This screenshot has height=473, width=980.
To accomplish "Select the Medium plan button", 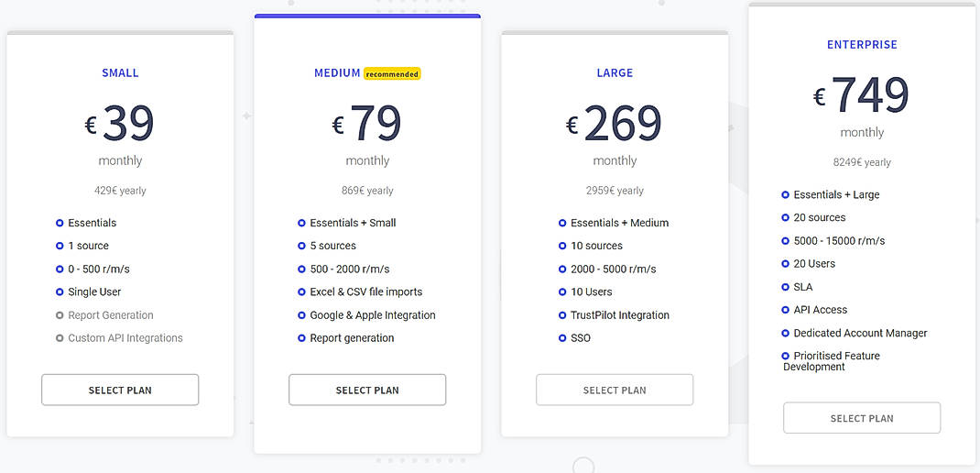I will tap(367, 390).
